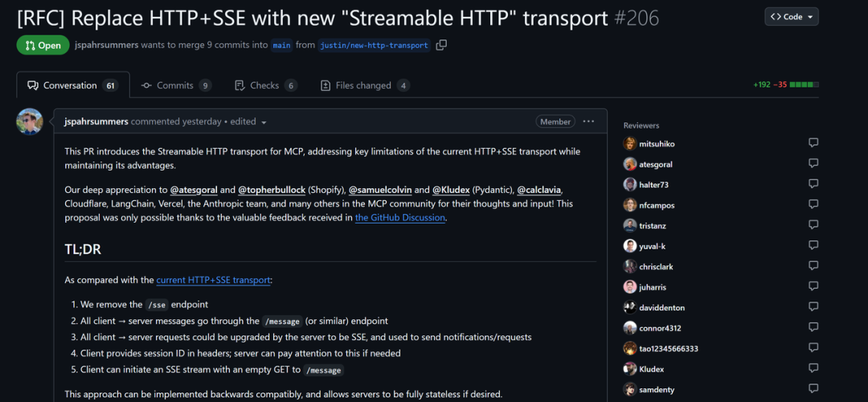Screen dimensions: 868x402
Task: Open nfcampos's review comment icon
Action: tap(813, 204)
